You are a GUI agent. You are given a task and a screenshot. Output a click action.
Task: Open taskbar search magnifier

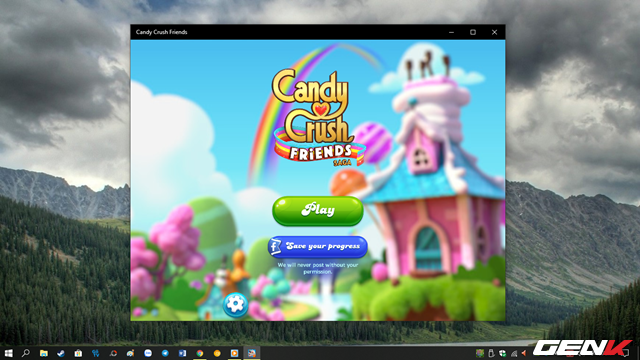click(x=26, y=353)
